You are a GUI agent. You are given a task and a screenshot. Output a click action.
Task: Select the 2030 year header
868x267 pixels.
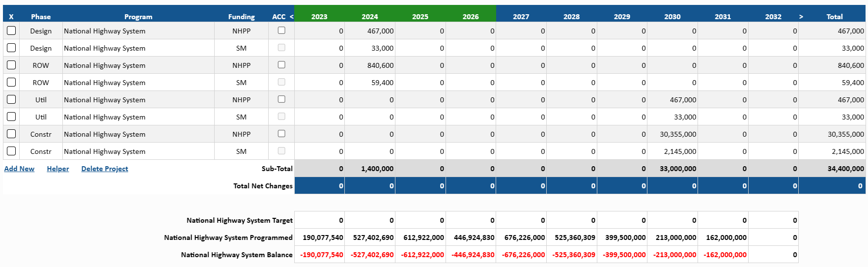(672, 16)
